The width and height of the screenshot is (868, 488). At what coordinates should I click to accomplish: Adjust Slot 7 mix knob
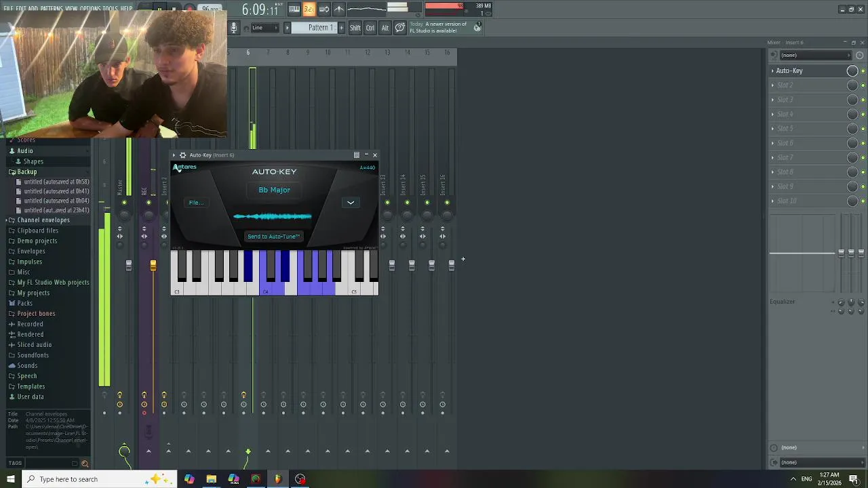tap(852, 158)
